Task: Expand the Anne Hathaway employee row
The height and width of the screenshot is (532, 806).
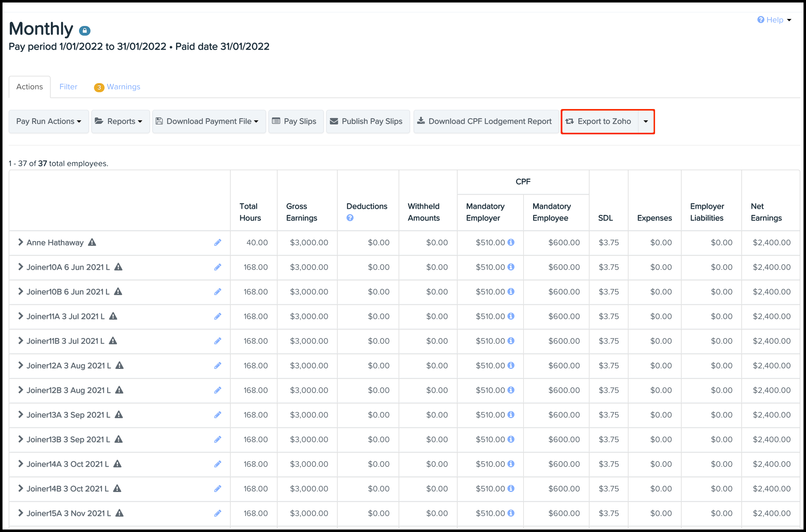Action: pyautogui.click(x=20, y=242)
